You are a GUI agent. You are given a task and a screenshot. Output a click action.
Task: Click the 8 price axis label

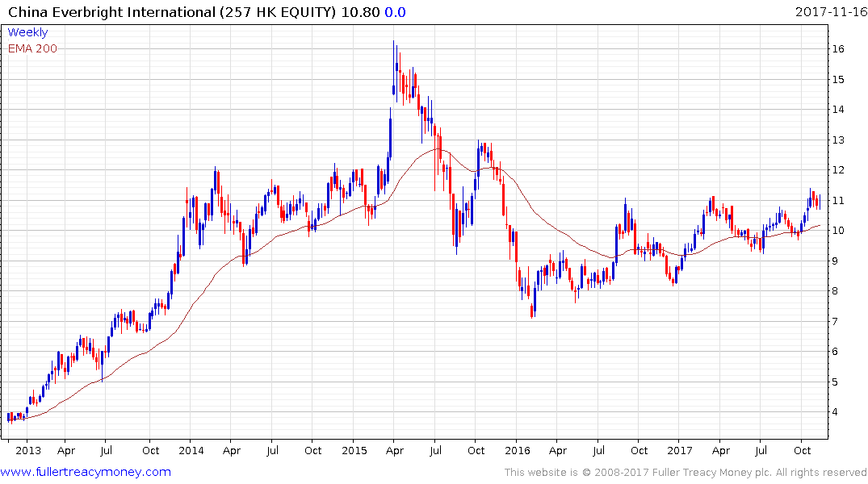tap(835, 290)
